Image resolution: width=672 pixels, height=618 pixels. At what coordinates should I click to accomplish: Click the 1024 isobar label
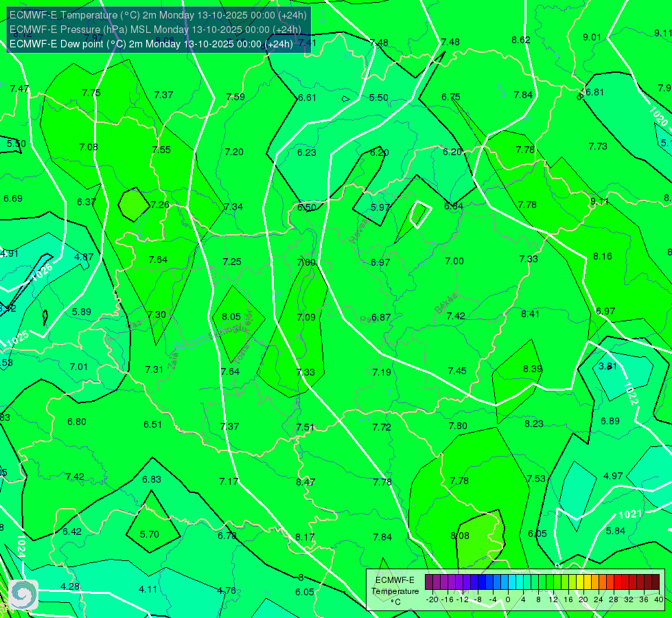[x=21, y=546]
